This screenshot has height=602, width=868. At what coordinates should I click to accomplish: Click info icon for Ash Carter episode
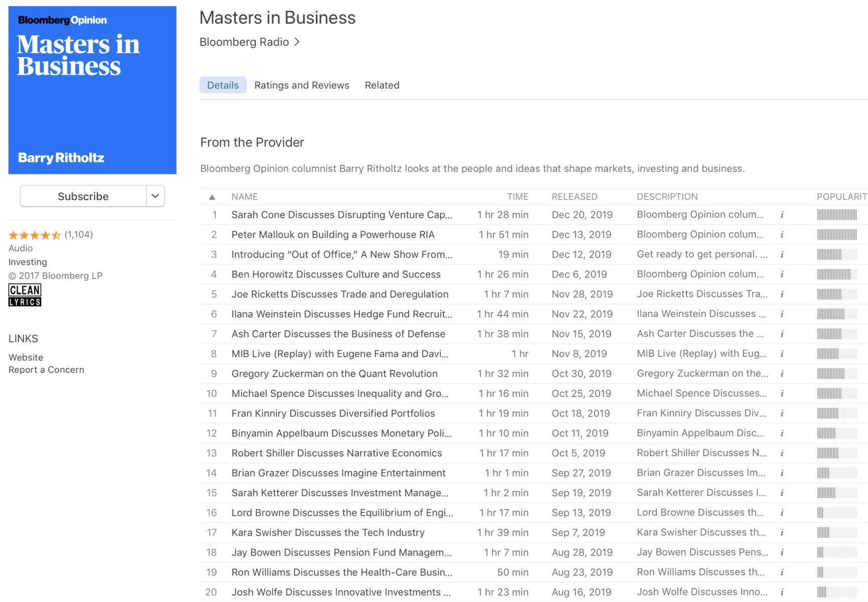[x=782, y=334]
